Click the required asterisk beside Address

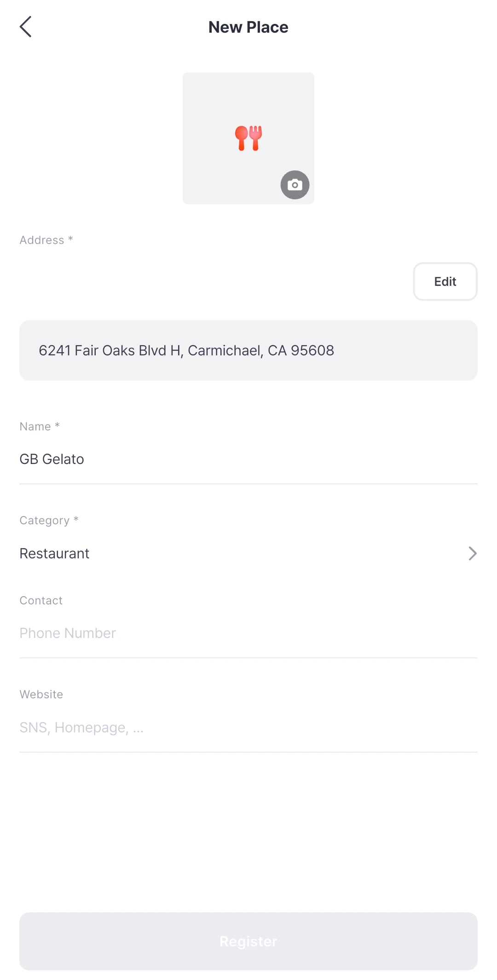click(70, 239)
